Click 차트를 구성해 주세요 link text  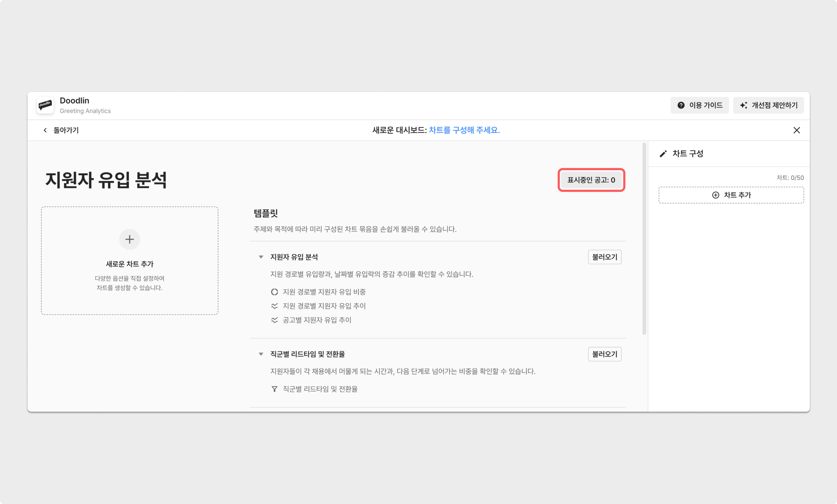464,130
